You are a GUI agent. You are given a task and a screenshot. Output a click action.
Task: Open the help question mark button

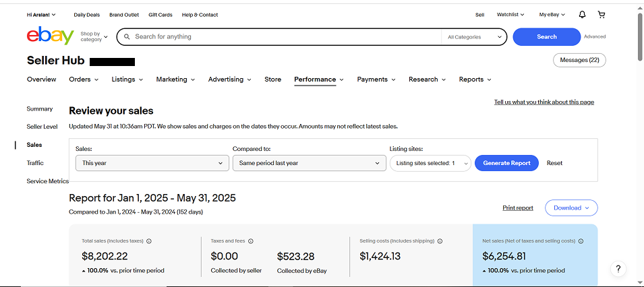[618, 269]
